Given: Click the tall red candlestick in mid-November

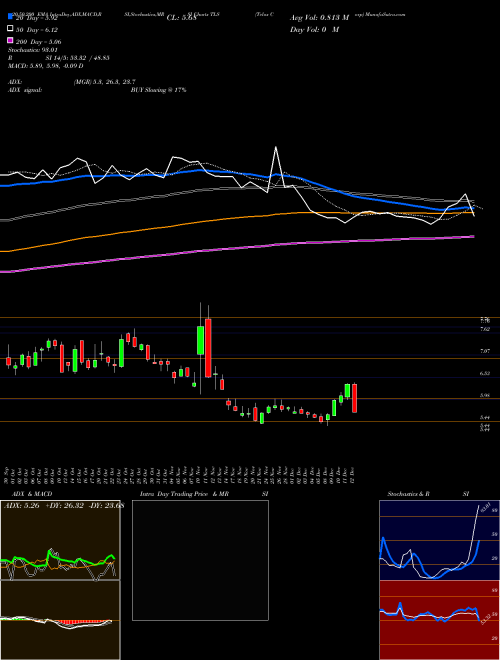Looking at the screenshot, I should 208,348.
